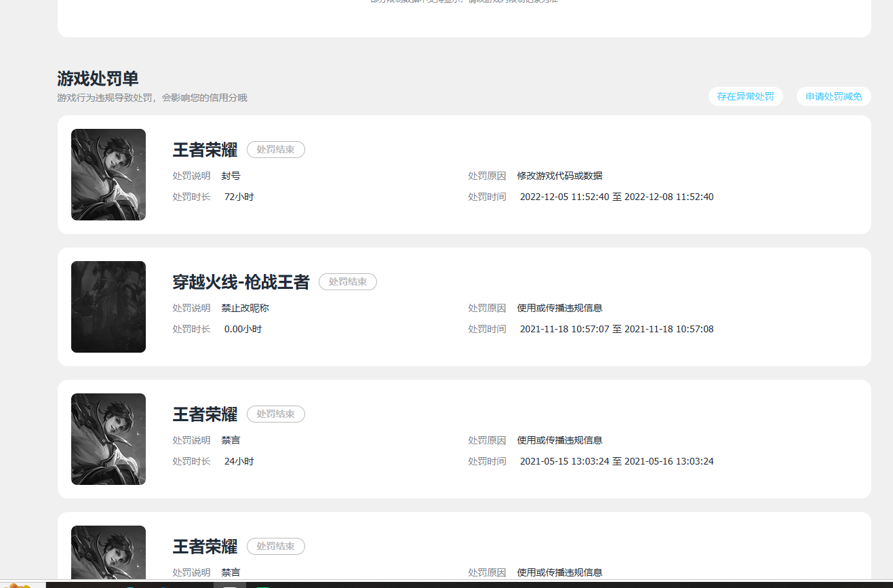Viewport: 893px width, 588px height.
Task: Click the 处罚结束 badge beside 穿越火线-枪战王者
Action: (348, 281)
